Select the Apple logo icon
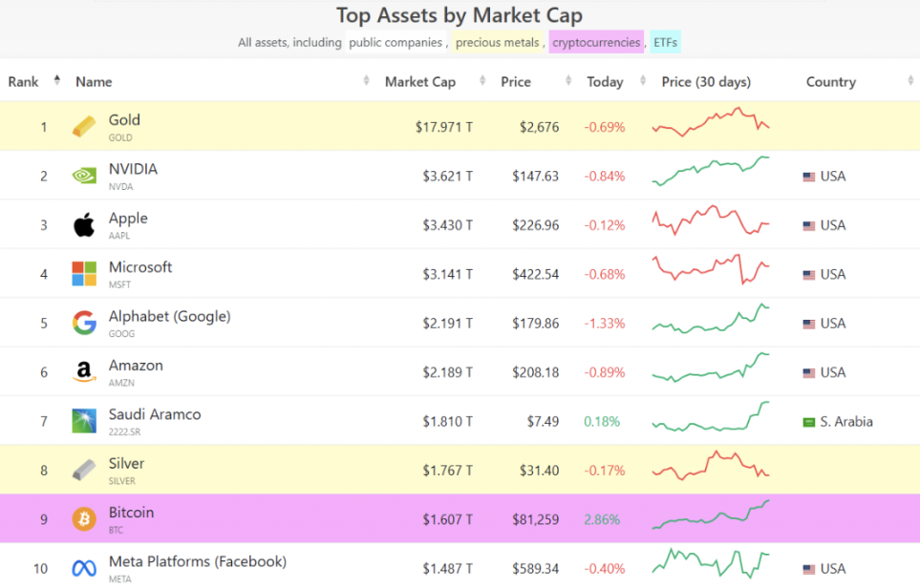Screen dimensions: 920x588 (x=84, y=225)
